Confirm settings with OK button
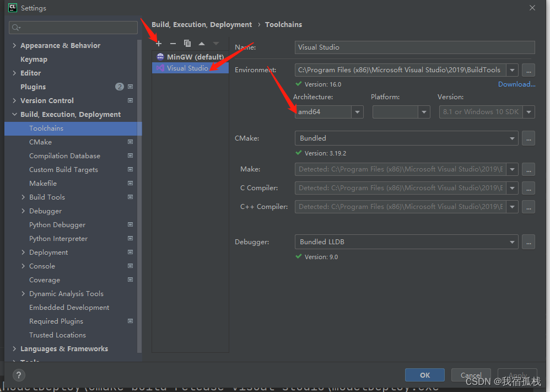The width and height of the screenshot is (550, 392). pos(425,375)
